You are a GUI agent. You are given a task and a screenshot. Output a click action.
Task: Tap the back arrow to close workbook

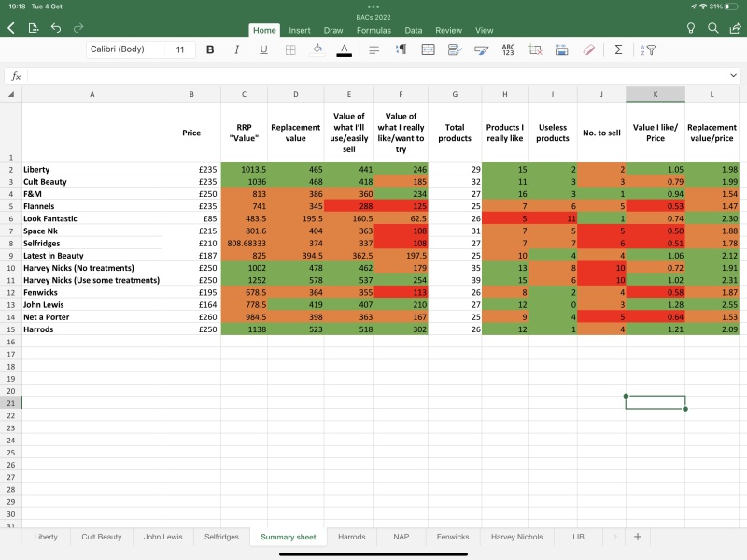point(11,29)
